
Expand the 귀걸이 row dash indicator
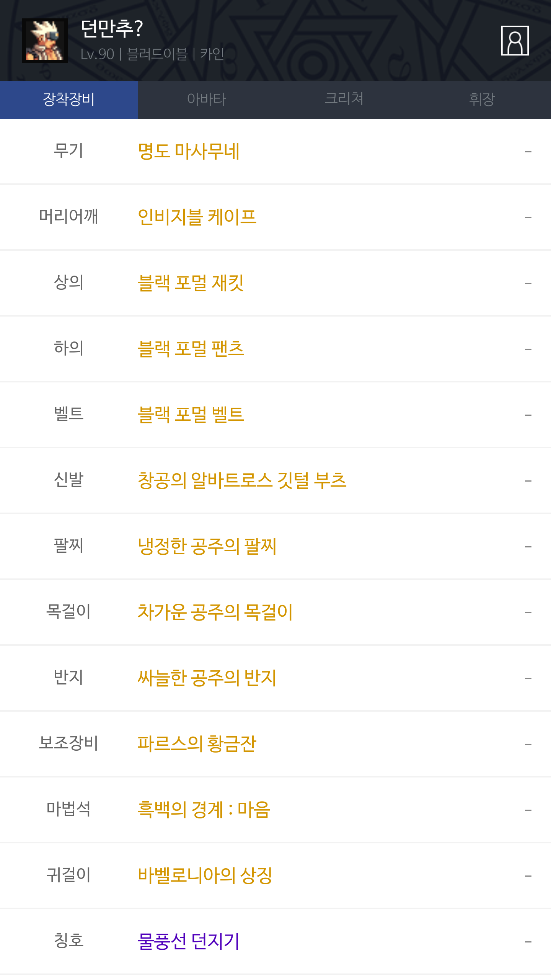click(528, 876)
